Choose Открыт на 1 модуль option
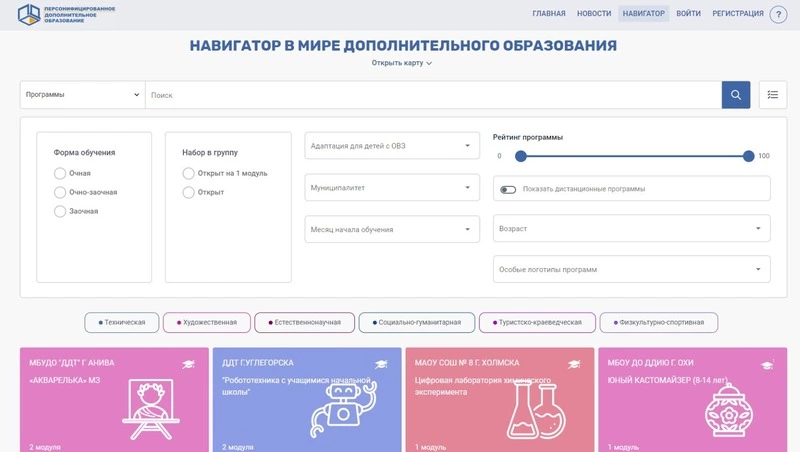This screenshot has width=800, height=452. pos(189,173)
